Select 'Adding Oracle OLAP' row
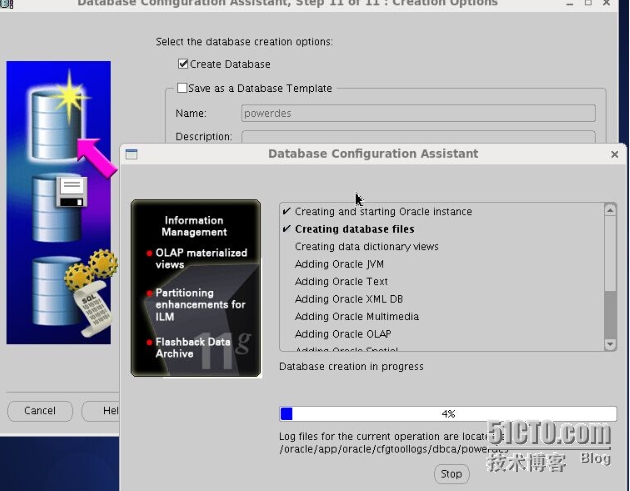The width and height of the screenshot is (630, 491). pyautogui.click(x=343, y=334)
